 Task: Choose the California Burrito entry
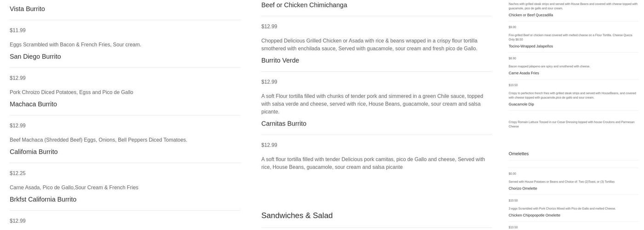point(34,152)
